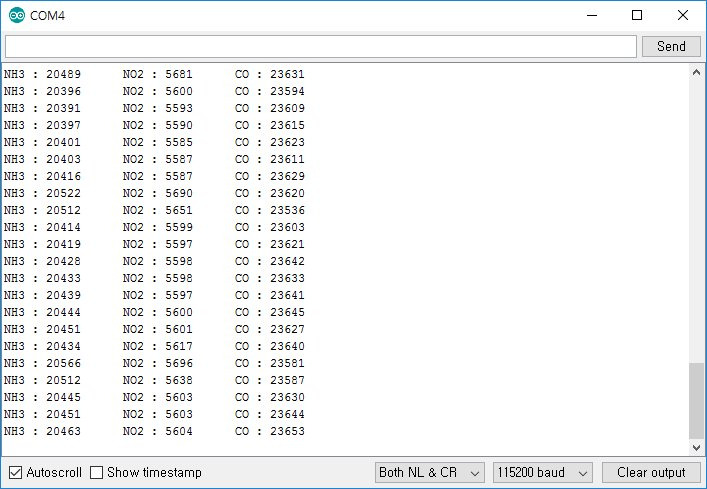Click the Arduino logo icon in title bar
This screenshot has height=489, width=707.
coord(17,15)
